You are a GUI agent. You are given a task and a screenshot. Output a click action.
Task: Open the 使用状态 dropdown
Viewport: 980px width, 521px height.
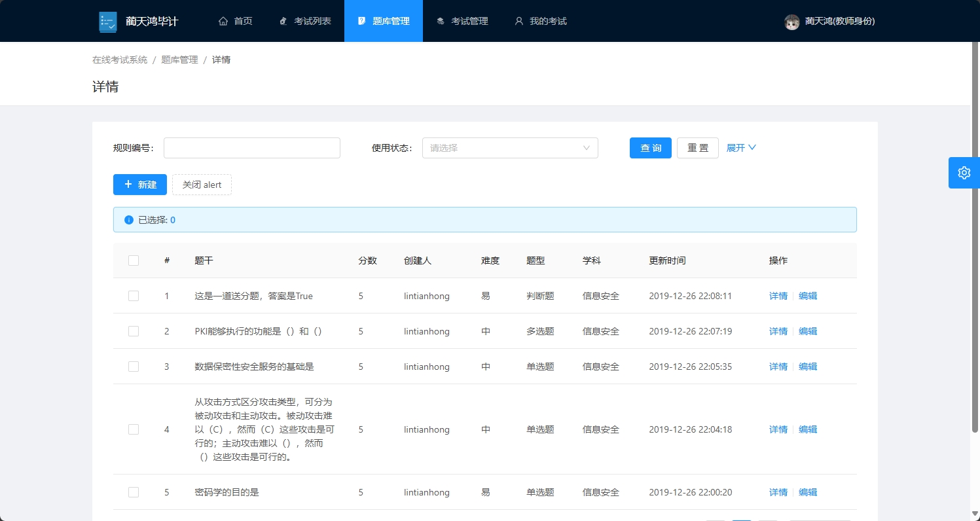510,148
